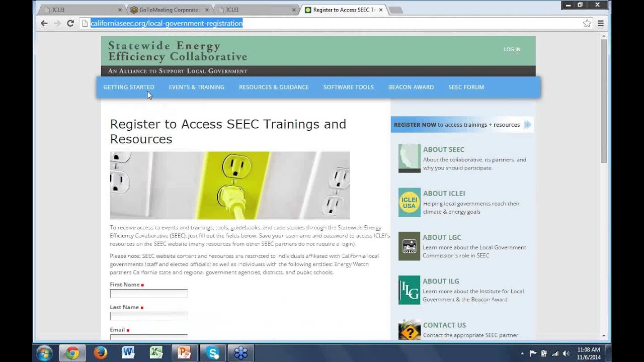The image size is (644, 362).
Task: Click the Statewide Energy Efficiency Collaborative logo
Action: (178, 51)
